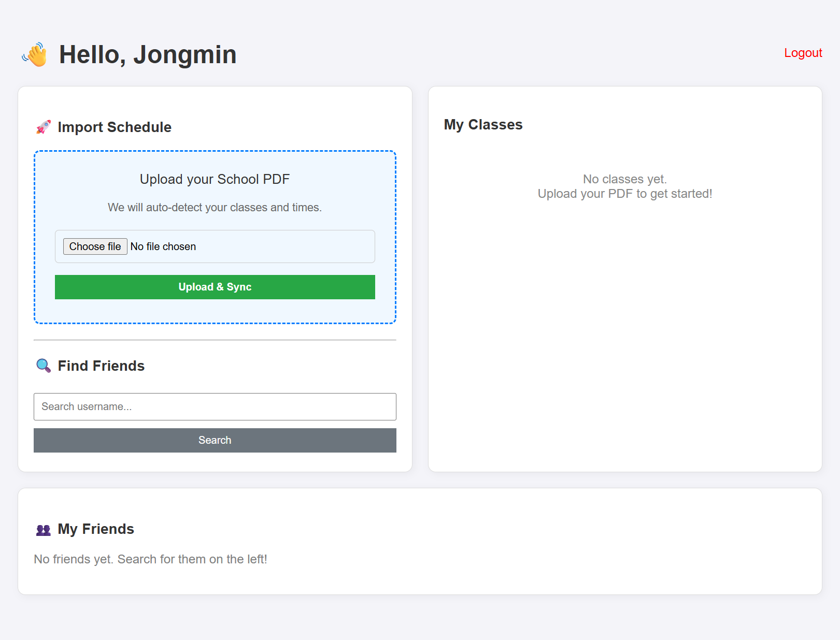Click the Find Friends section header
The width and height of the screenshot is (840, 640).
click(101, 366)
